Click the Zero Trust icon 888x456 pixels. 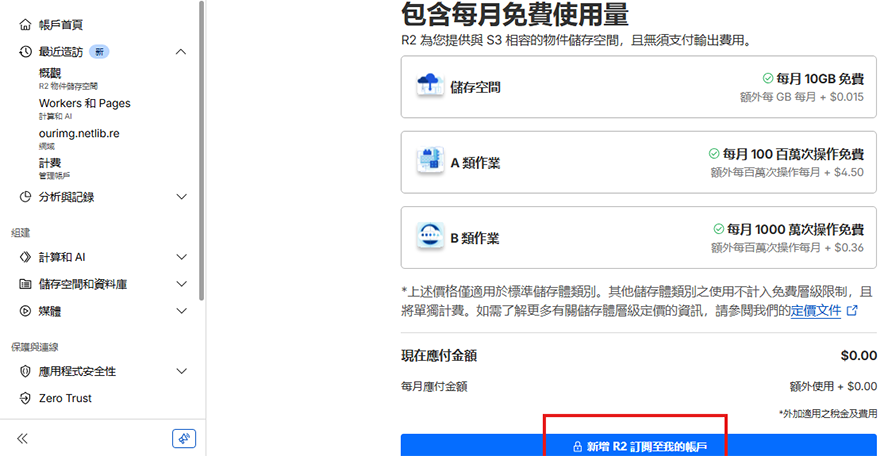point(25,398)
